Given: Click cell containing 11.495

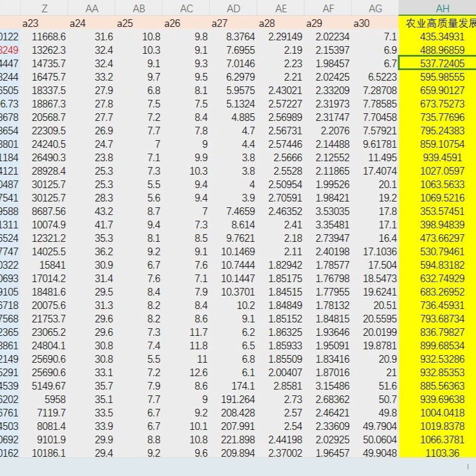Looking at the screenshot, I should tap(375, 158).
